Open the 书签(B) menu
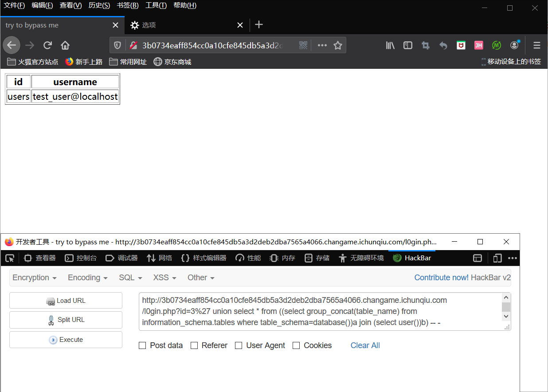The image size is (548, 392). [x=128, y=5]
